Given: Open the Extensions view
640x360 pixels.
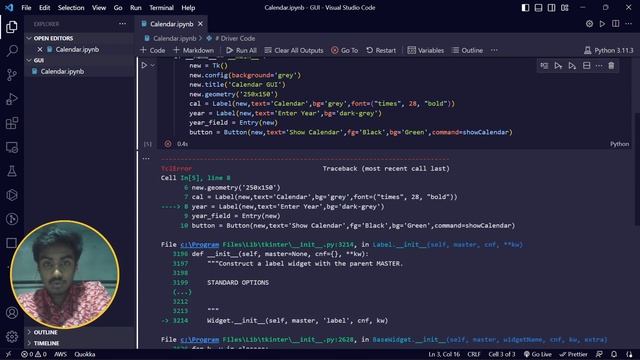Looking at the screenshot, I should tap(12, 123).
